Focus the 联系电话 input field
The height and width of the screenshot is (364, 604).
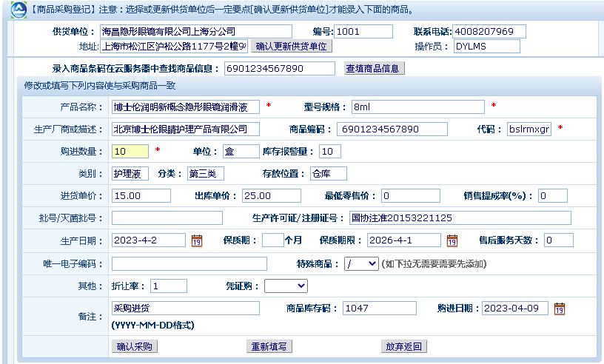pos(489,32)
